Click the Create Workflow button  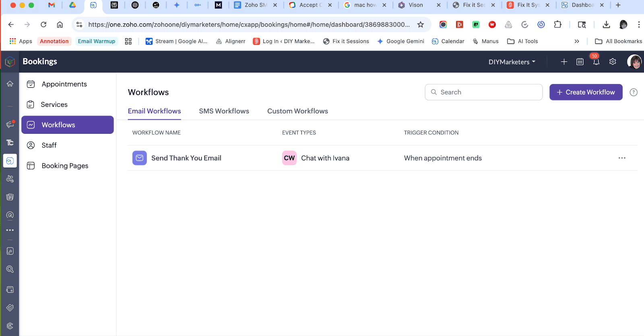pos(586,92)
